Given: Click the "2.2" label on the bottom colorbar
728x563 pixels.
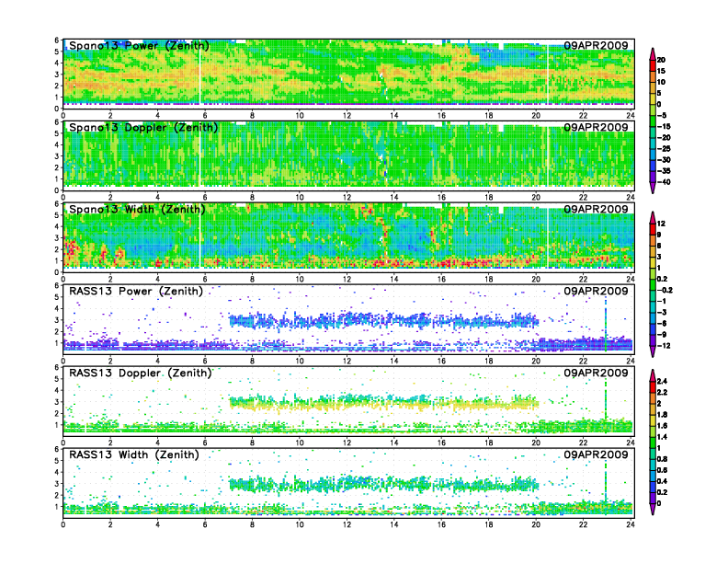Looking at the screenshot, I should click(662, 392).
